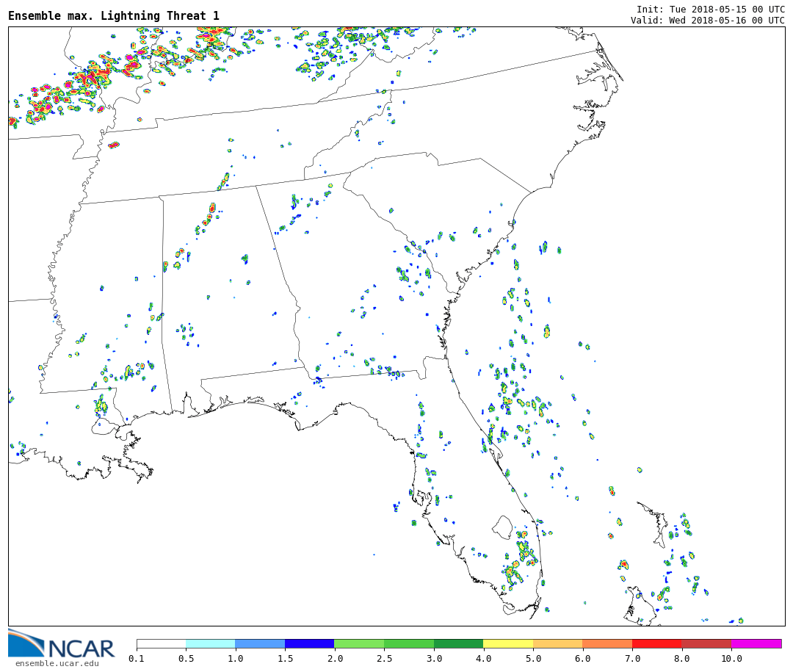Select the title "Ensemble max. Lightning Threat 1"

pos(114,15)
